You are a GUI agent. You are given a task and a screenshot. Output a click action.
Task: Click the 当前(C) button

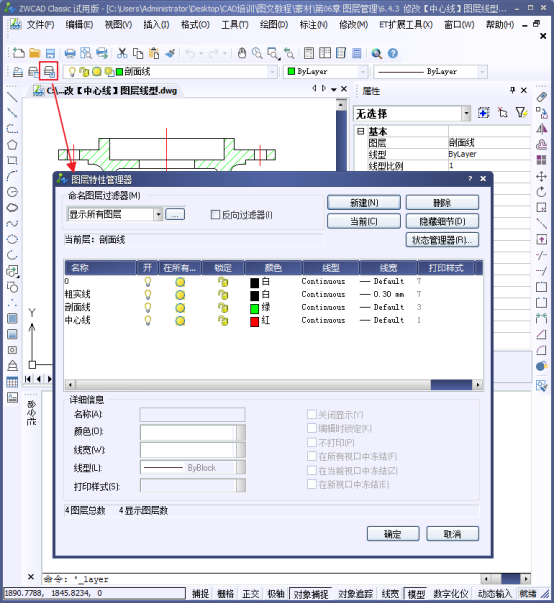364,221
